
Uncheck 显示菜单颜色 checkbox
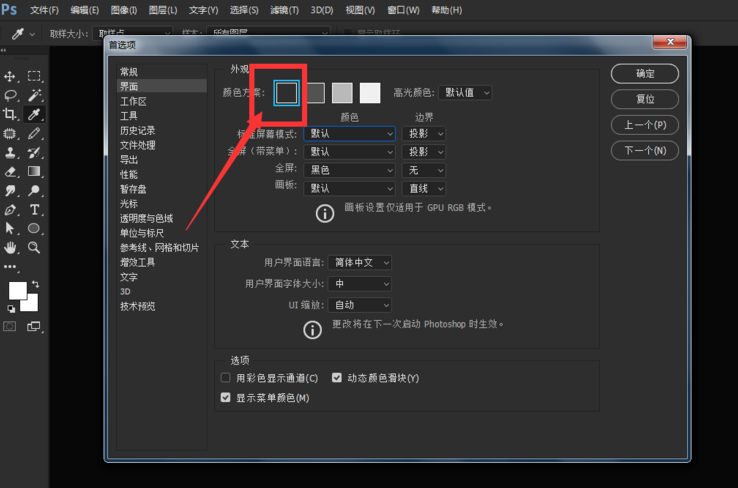pyautogui.click(x=225, y=397)
